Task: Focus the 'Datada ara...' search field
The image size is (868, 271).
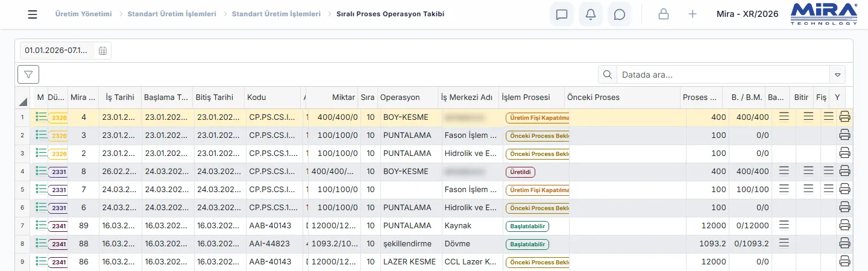Action: coord(723,75)
